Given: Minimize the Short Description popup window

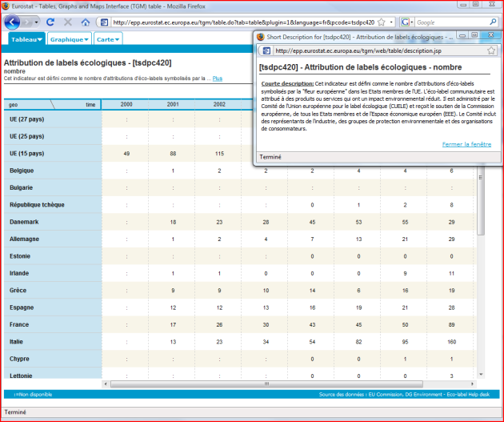Looking at the screenshot, I should point(462,35).
